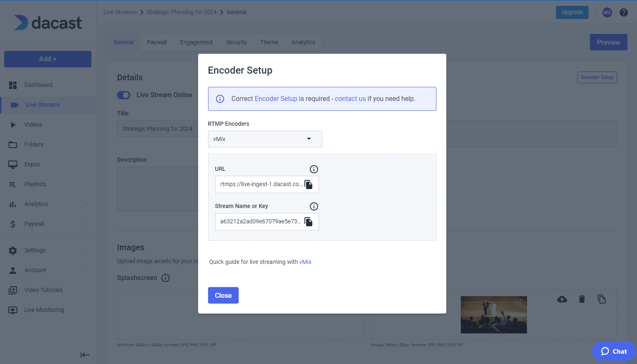Click the Strategic Planning for 2024 breadcrumb

182,12
